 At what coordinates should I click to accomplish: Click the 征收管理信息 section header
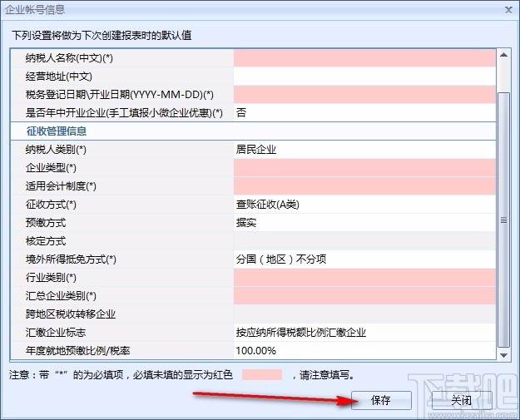pyautogui.click(x=57, y=131)
